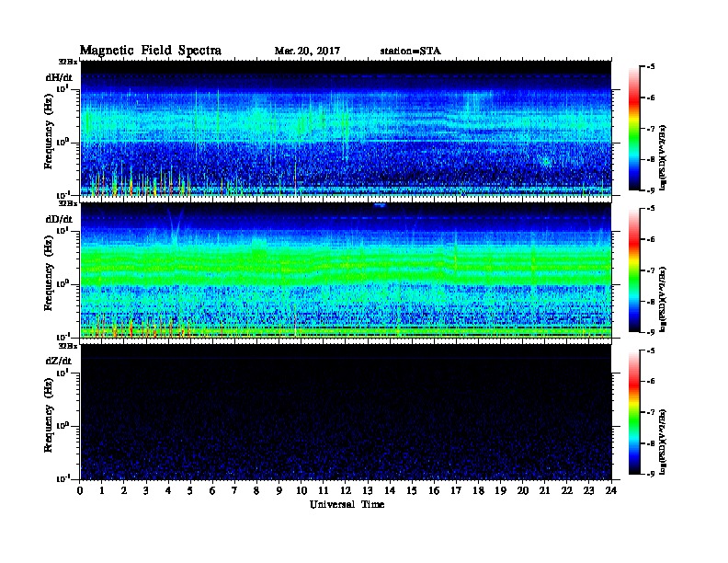Click hour 7 on the Universal Time axis
Viewport: 728px width, 563px height.
point(235,490)
